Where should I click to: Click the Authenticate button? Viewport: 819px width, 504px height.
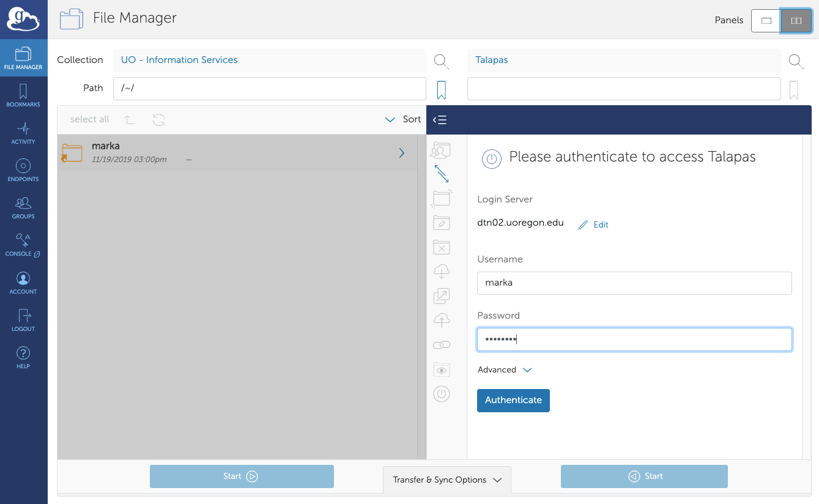(513, 400)
